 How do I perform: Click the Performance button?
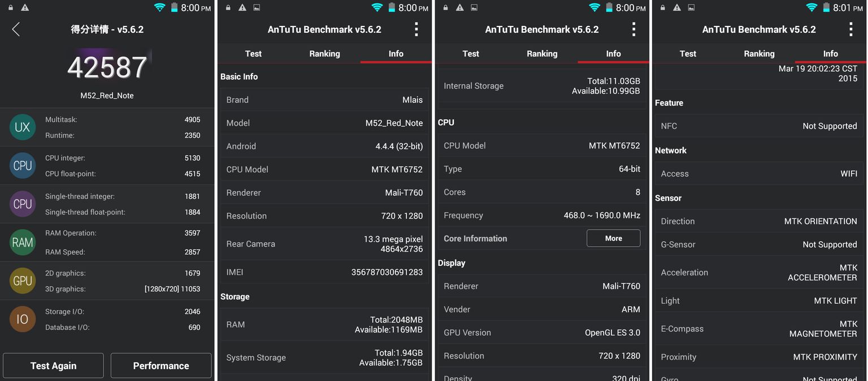click(161, 366)
